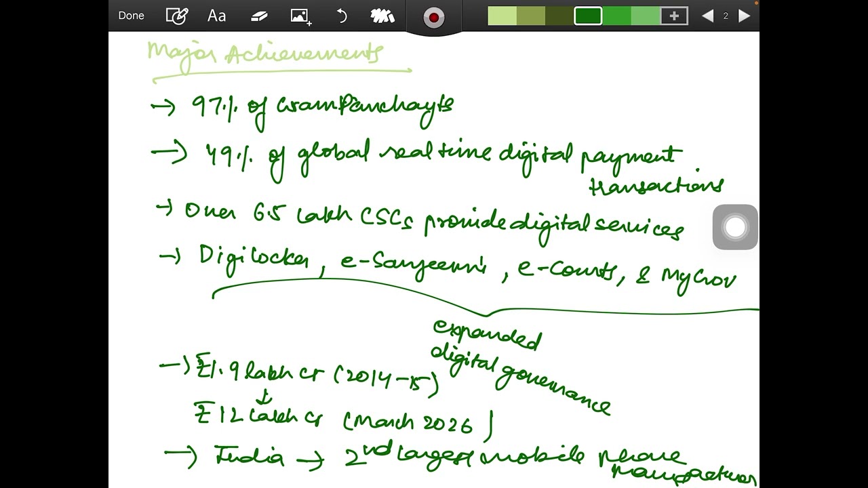The width and height of the screenshot is (868, 488).
Task: Select the pen drawing tool
Action: pyautogui.click(x=176, y=16)
